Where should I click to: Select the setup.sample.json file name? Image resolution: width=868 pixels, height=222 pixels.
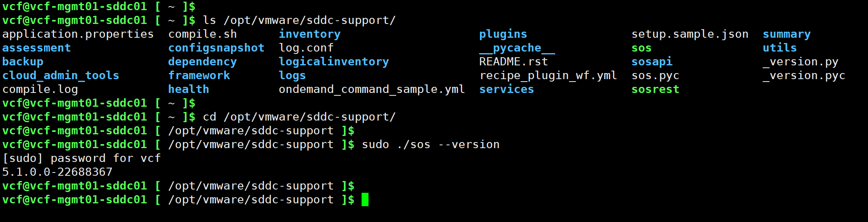690,34
